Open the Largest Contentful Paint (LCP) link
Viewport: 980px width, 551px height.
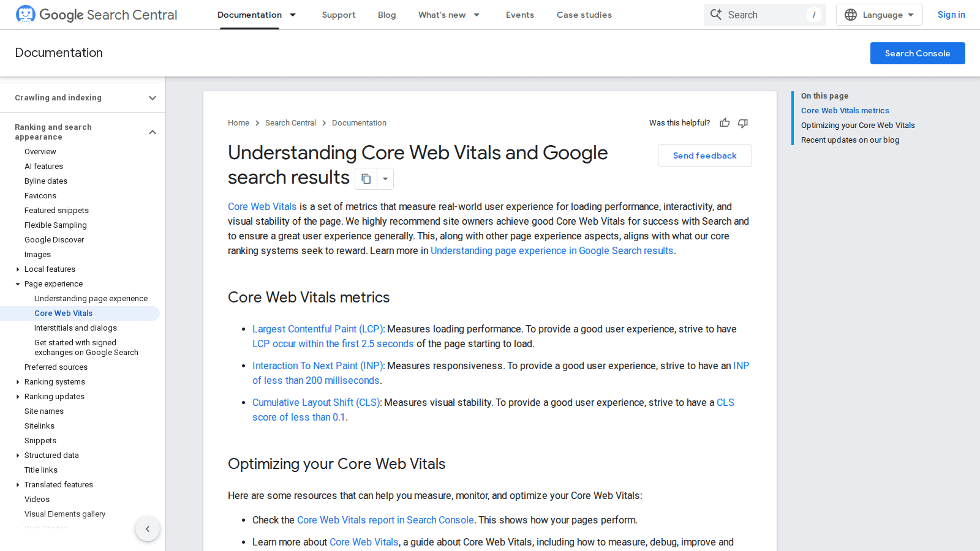[x=318, y=329]
